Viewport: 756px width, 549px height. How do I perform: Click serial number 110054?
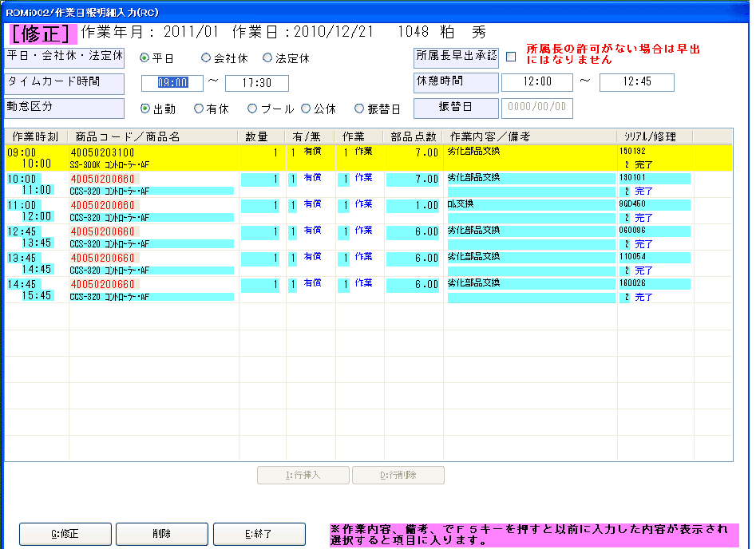coord(655,257)
